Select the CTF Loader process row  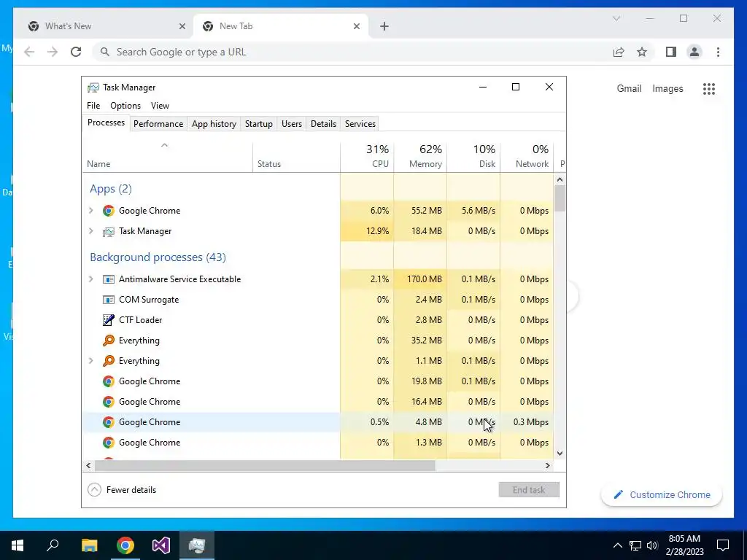318,320
